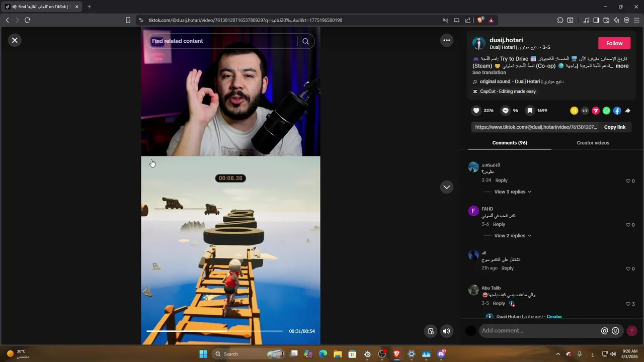Image resolution: width=644 pixels, height=362 pixels.
Task: Reply to Abu Talib's comment
Action: tap(499, 304)
